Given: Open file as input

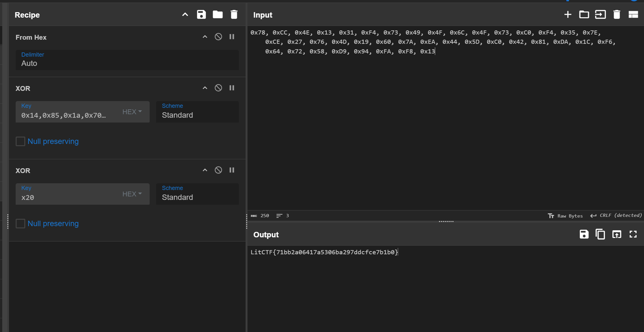Looking at the screenshot, I should click(x=601, y=15).
